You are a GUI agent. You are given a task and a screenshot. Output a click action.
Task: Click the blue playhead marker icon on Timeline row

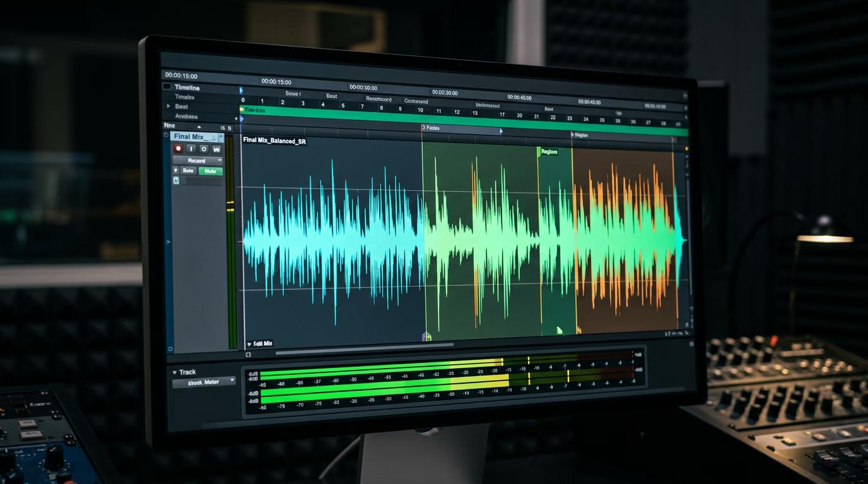coord(241,91)
